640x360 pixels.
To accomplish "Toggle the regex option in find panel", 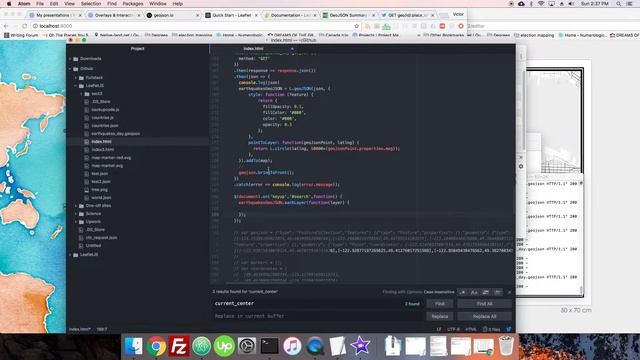I will pyautogui.click(x=462, y=292).
